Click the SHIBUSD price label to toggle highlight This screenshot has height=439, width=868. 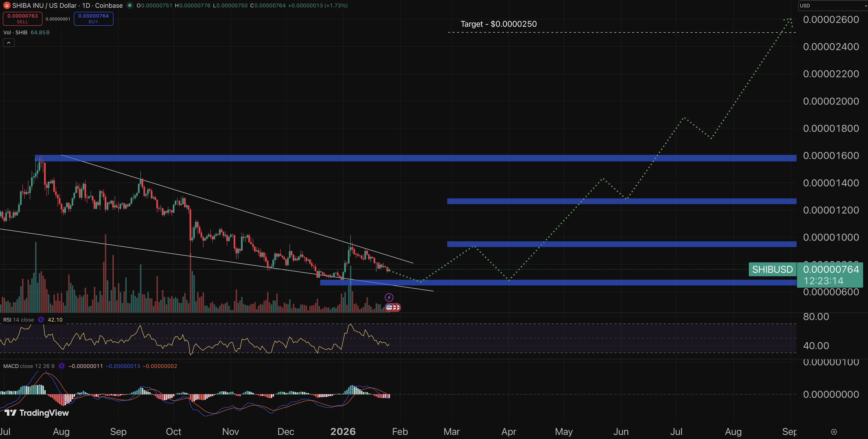click(772, 269)
